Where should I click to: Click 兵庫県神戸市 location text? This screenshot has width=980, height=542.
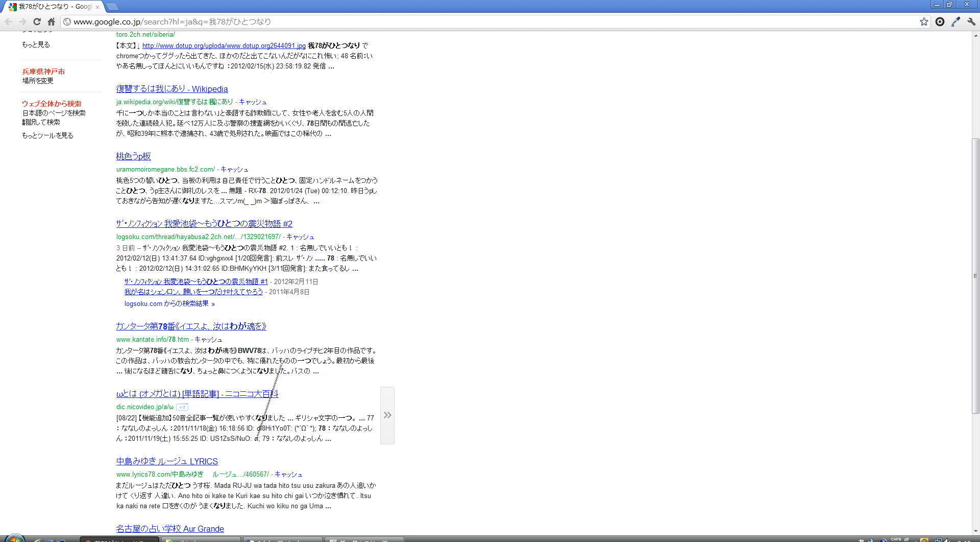(x=43, y=72)
